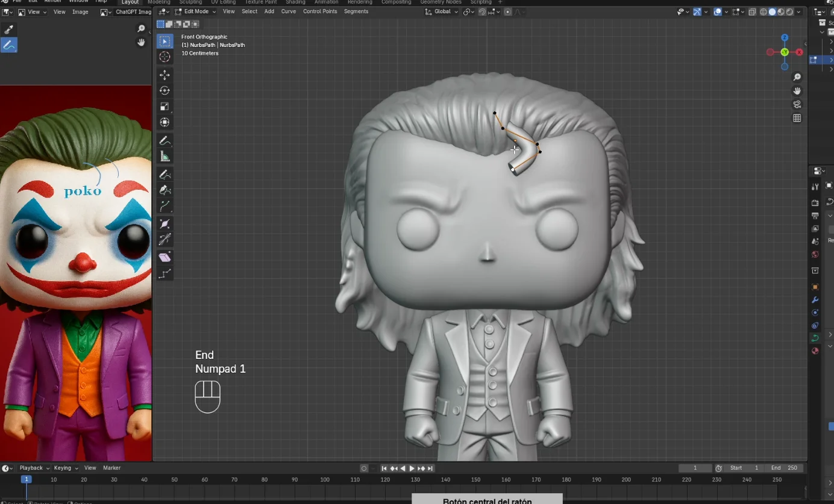Activate the Rotate tool

tap(165, 90)
